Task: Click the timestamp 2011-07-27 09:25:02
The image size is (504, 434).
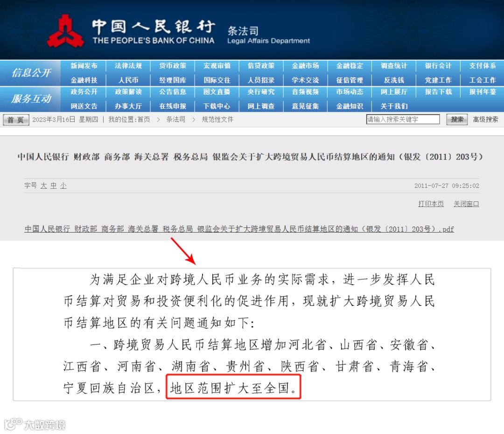Action: coord(447,186)
